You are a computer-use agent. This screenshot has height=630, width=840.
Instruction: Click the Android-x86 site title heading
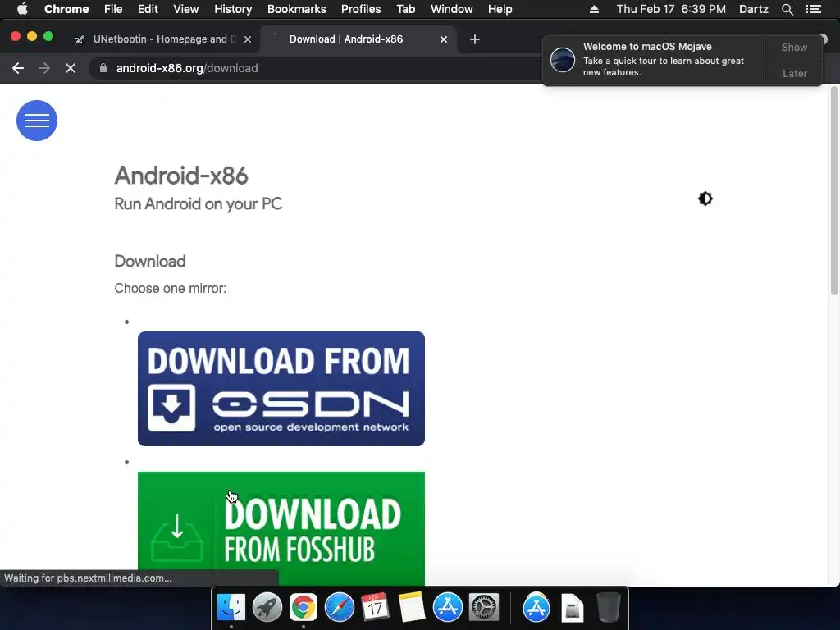[181, 176]
